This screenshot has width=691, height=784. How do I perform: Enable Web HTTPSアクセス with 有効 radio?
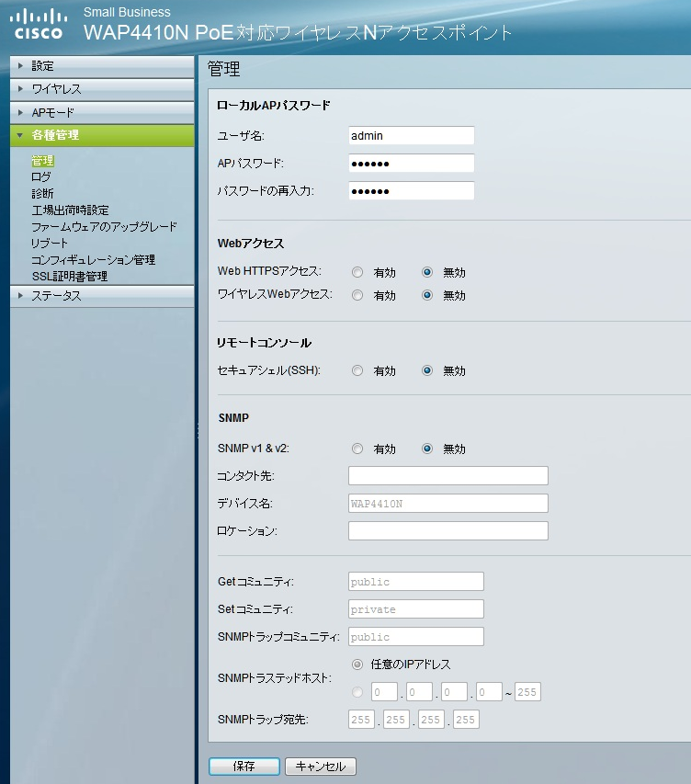point(357,272)
